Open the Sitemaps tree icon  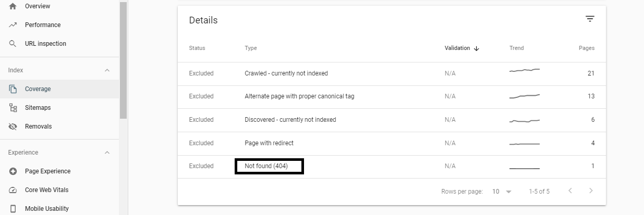tap(13, 108)
